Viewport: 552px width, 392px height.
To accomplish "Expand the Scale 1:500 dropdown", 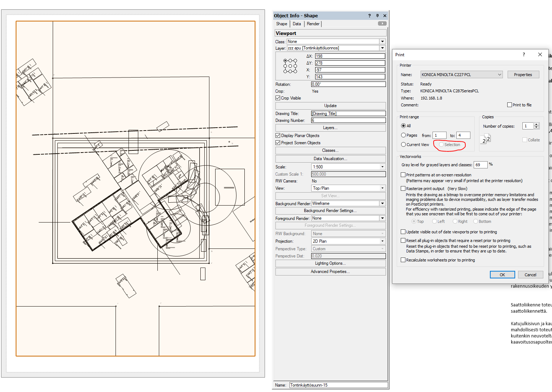I will pyautogui.click(x=382, y=167).
